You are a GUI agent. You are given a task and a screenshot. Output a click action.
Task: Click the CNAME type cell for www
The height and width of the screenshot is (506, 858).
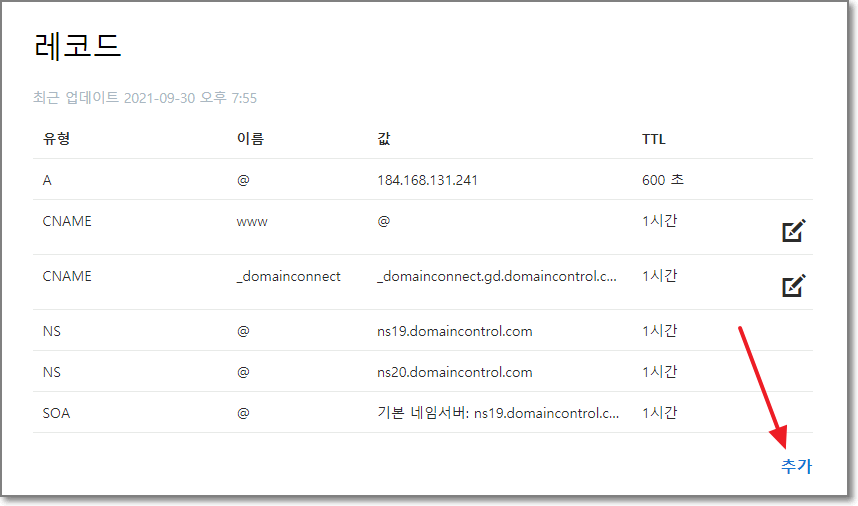tap(67, 221)
